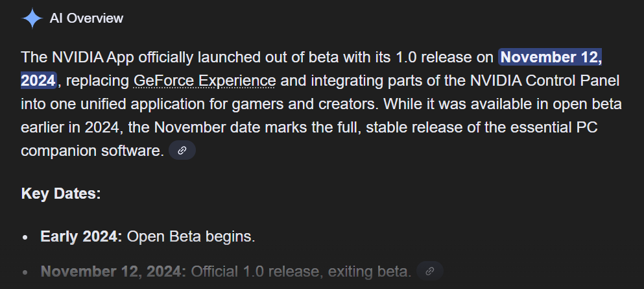Open the source link after "exiting beta."
Screen dimensions: 644x289
tap(430, 270)
